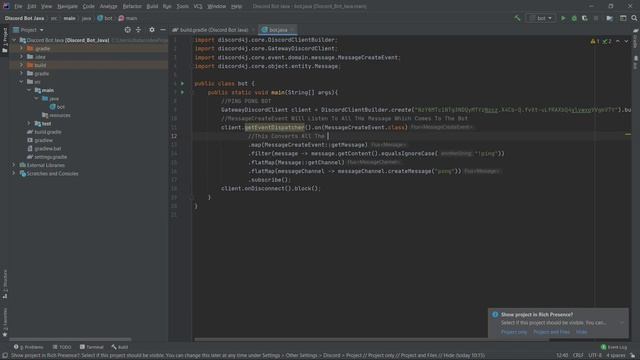This screenshot has width=640, height=360.
Task: Select gradlew.bat file in tree
Action: click(44, 149)
